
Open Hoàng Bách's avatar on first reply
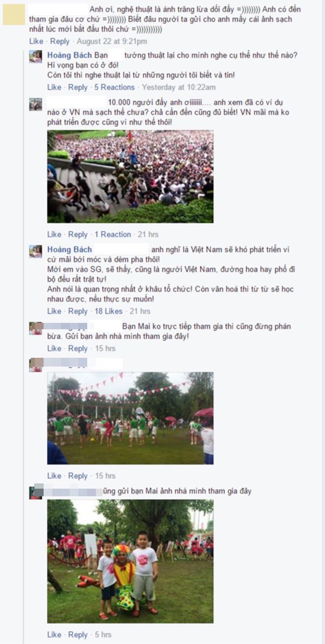pos(35,57)
